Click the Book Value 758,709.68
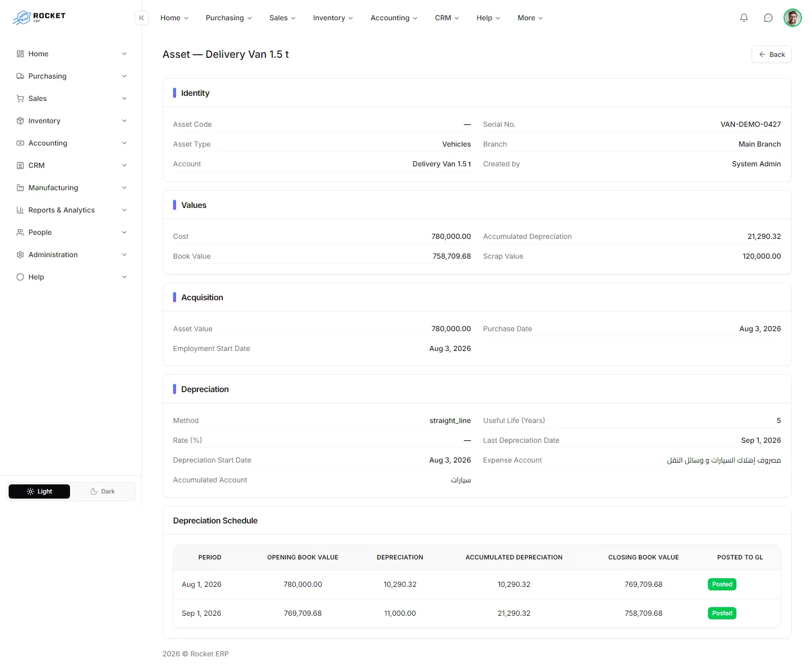The image size is (812, 669). [452, 256]
